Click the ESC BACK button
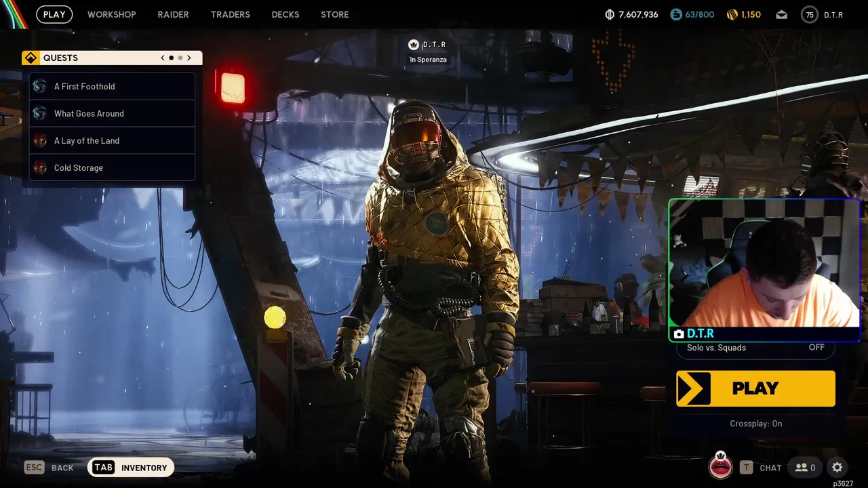Screen dimensions: 868x488 coord(49,468)
